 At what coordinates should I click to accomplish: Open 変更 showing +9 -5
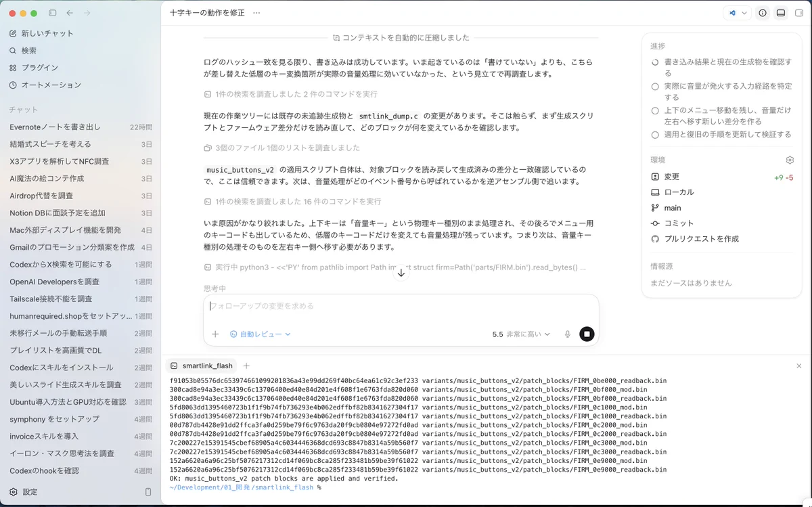[x=721, y=177]
